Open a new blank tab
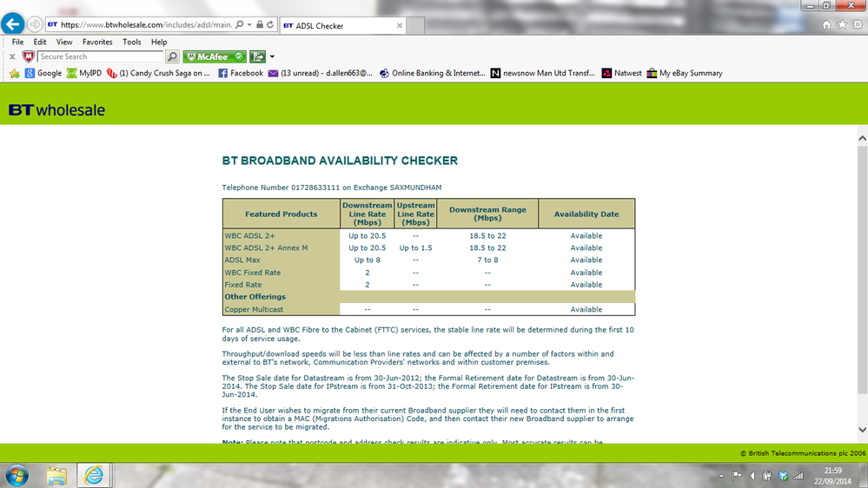 [x=415, y=25]
